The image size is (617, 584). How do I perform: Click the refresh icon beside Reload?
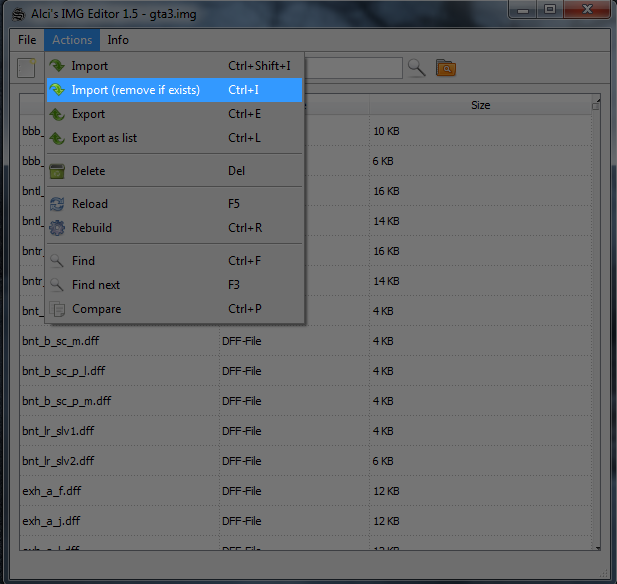[57, 204]
